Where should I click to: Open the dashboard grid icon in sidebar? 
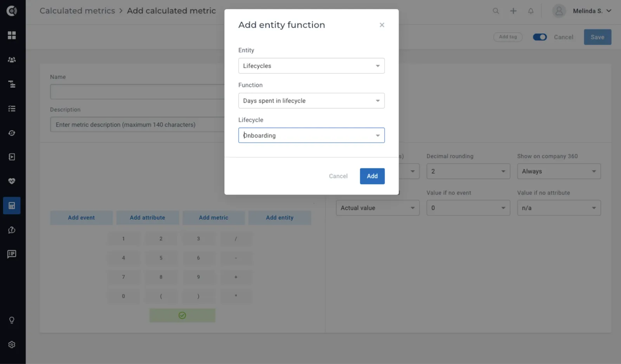click(12, 35)
